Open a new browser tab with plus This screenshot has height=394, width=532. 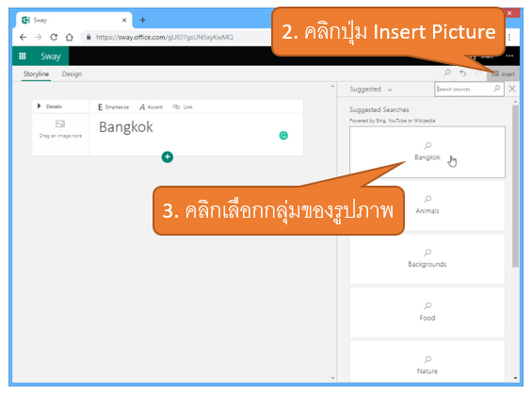143,20
